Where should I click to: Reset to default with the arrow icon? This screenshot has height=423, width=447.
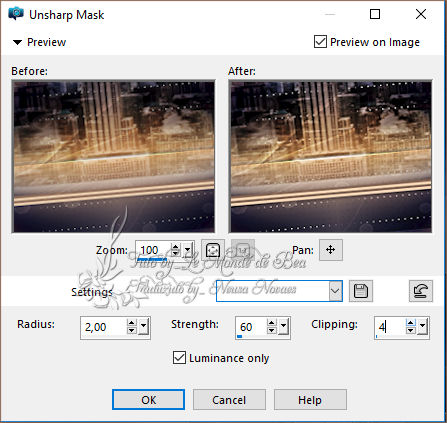[421, 291]
